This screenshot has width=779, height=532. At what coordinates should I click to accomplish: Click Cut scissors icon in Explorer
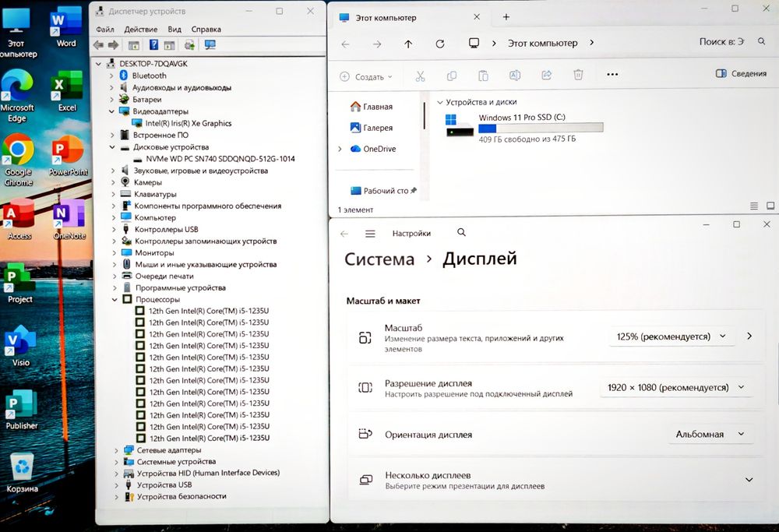pos(421,76)
